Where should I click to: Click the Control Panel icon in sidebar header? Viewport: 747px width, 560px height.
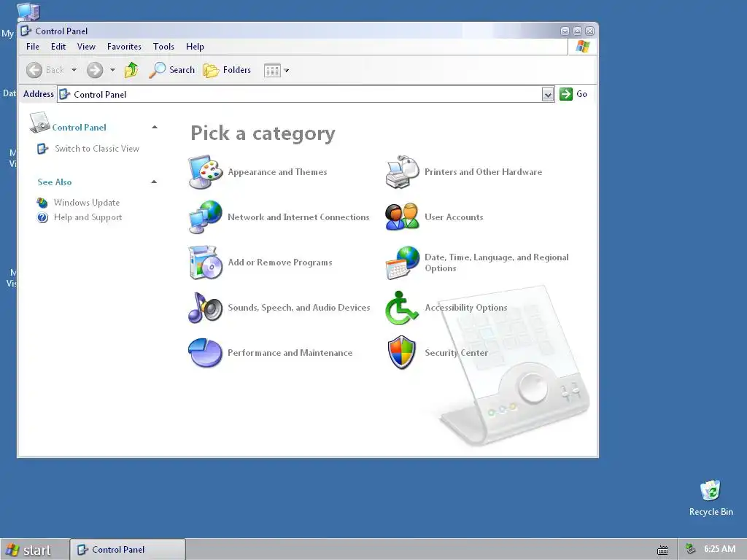pyautogui.click(x=39, y=122)
